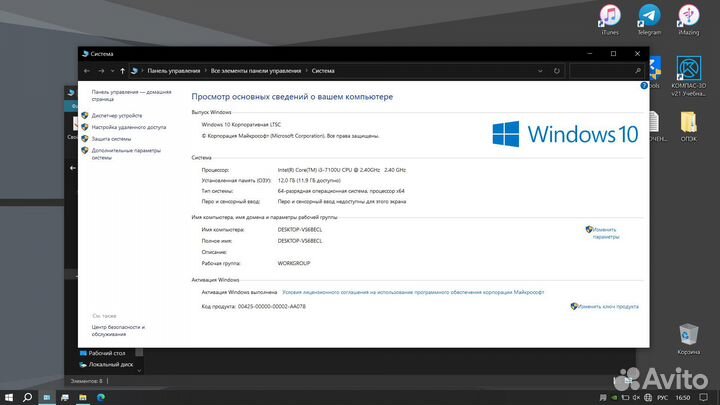Image resolution: width=720 pixels, height=405 pixels.
Task: Open Центр безопасности и обслуживания
Action: pos(118,331)
